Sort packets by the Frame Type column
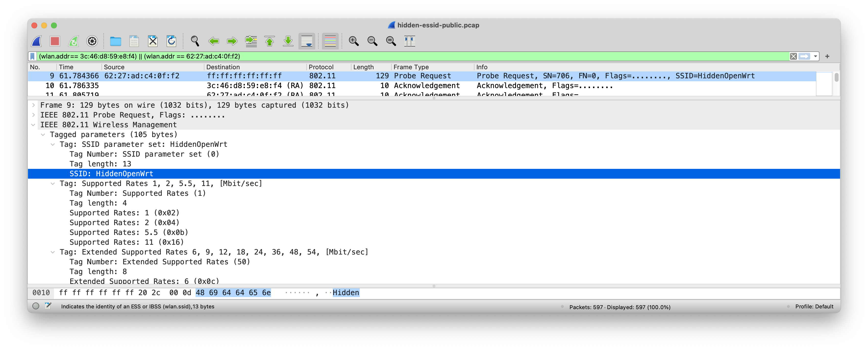Image resolution: width=868 pixels, height=349 pixels. pyautogui.click(x=411, y=67)
